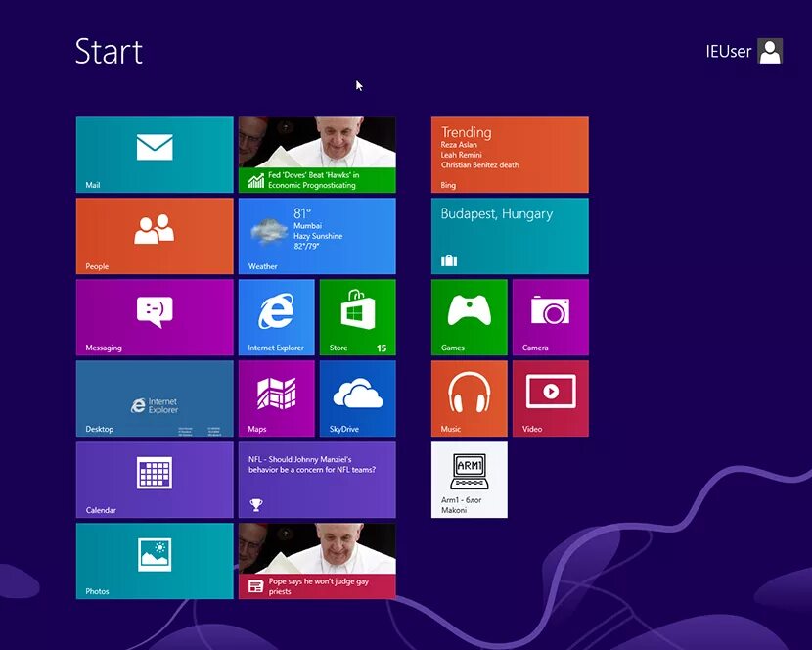This screenshot has width=812, height=650.
Task: Click the 81° temperature reading
Action: pos(302,213)
